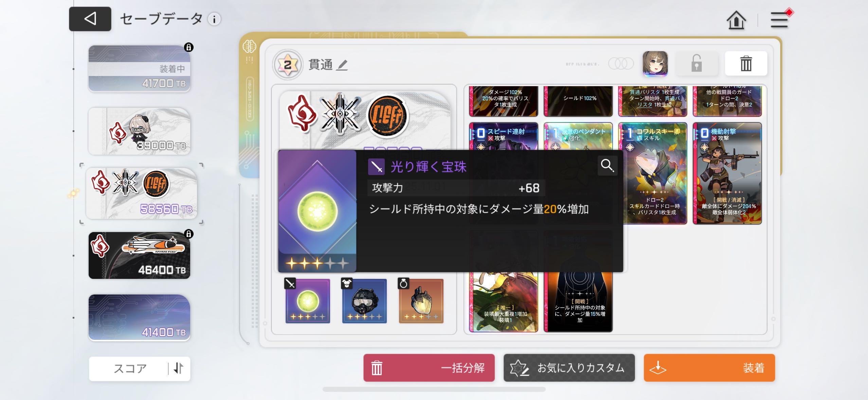
Task: Delete this save data with trash icon
Action: pyautogui.click(x=746, y=63)
